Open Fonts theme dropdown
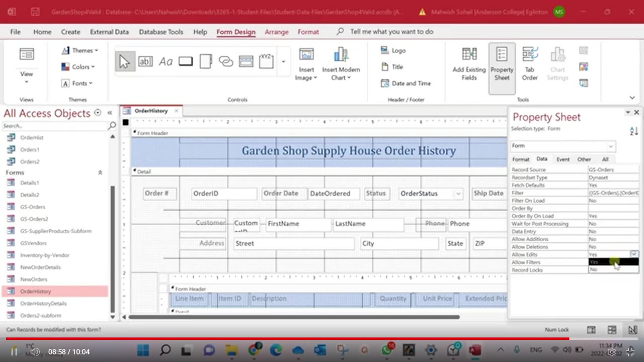This screenshot has width=644, height=362. [77, 83]
